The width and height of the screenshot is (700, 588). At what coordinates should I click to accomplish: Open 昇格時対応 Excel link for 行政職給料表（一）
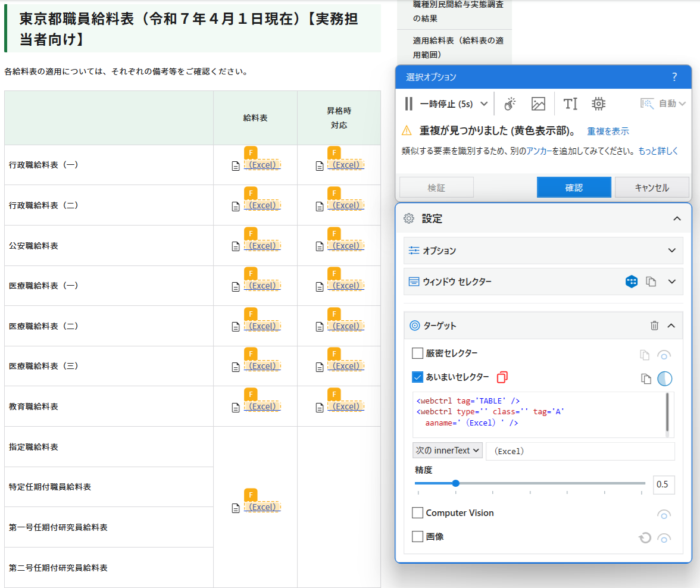click(x=346, y=165)
